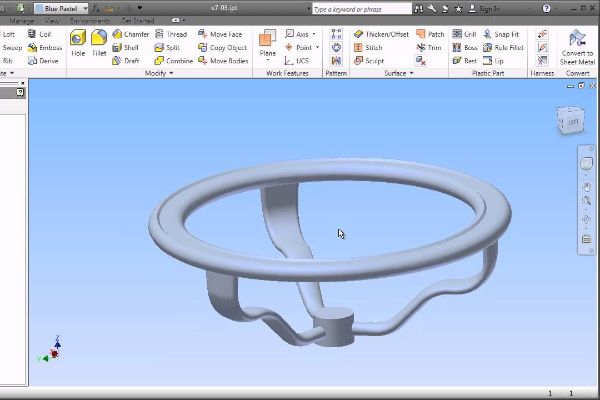Select the Snap Fit tool

500,34
